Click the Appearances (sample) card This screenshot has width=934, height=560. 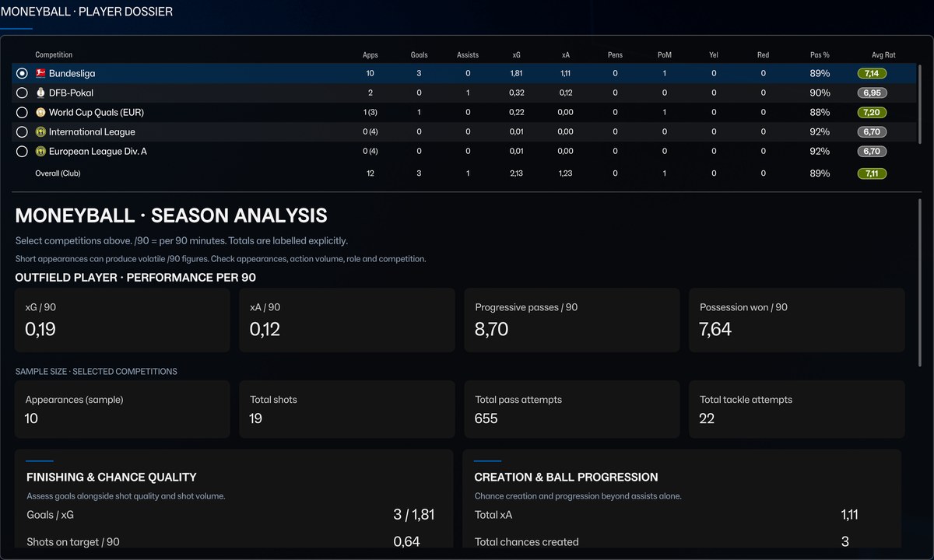(x=122, y=409)
